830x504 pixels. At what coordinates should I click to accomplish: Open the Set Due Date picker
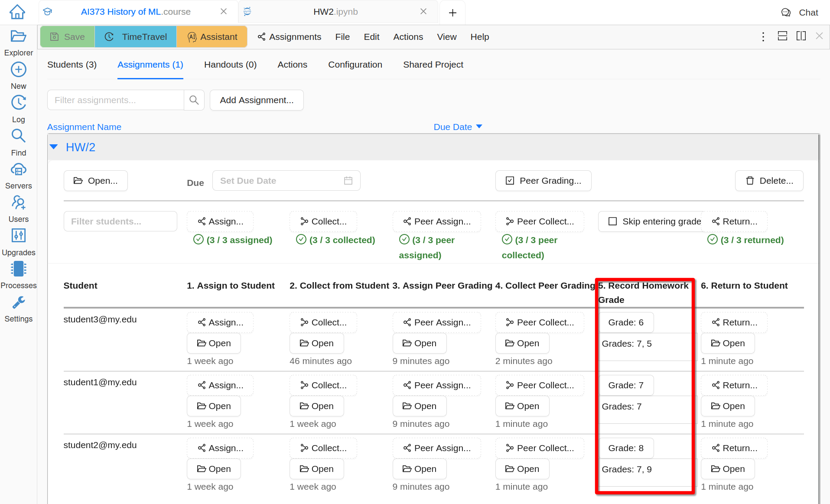286,181
